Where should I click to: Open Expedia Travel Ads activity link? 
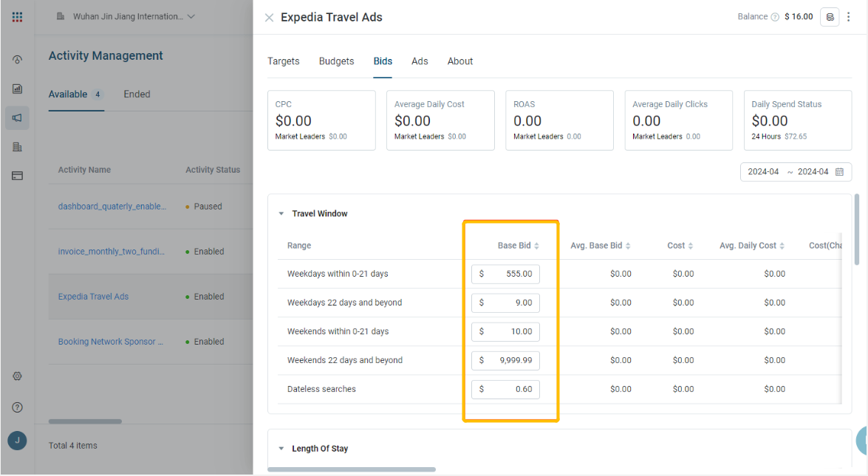[x=93, y=297]
